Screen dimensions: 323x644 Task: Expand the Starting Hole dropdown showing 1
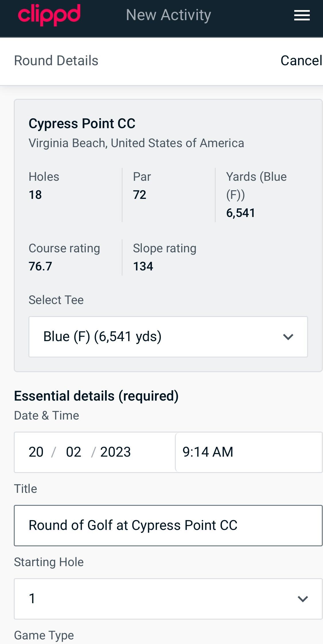168,599
